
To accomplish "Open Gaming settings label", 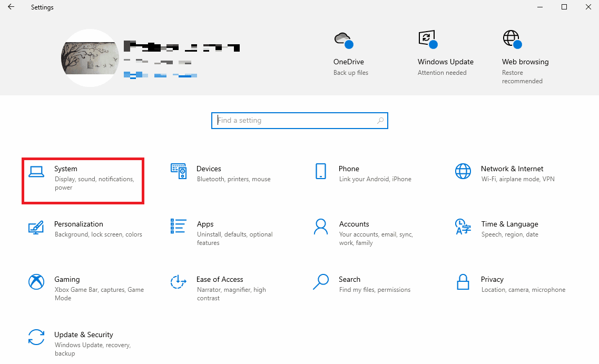I will pos(67,280).
